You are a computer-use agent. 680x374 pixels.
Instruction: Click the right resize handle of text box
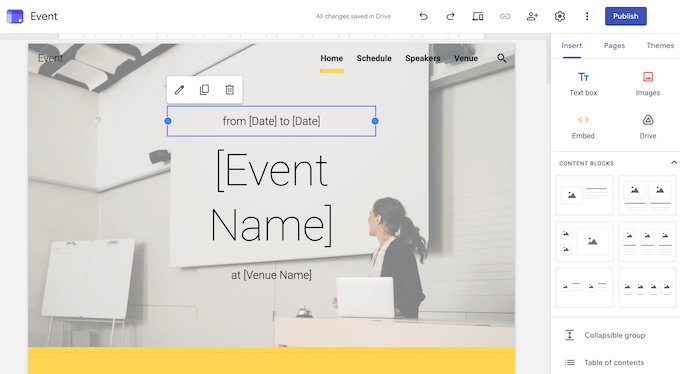coord(375,121)
